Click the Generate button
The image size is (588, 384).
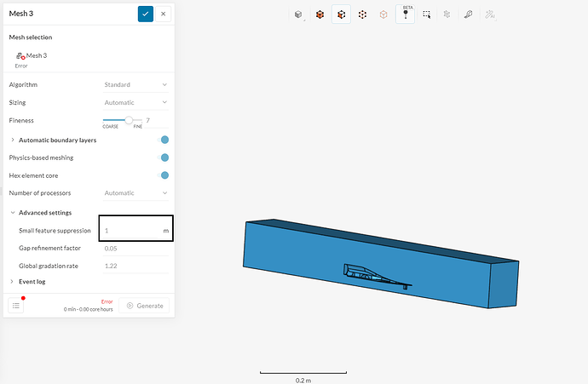tap(144, 306)
